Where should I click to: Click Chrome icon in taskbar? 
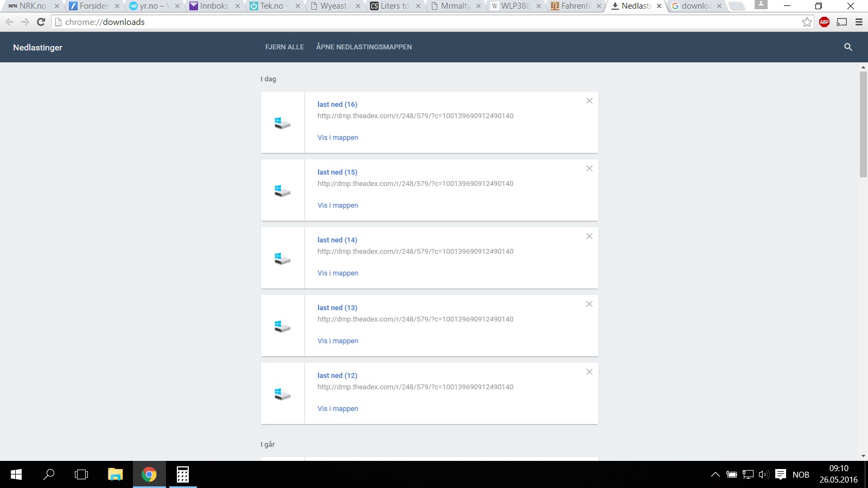149,474
